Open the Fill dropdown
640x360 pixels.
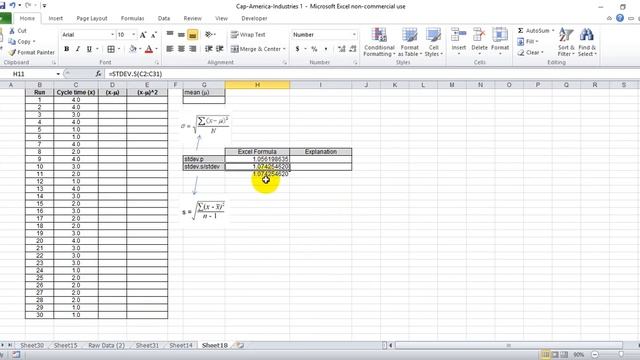pyautogui.click(x=528, y=42)
